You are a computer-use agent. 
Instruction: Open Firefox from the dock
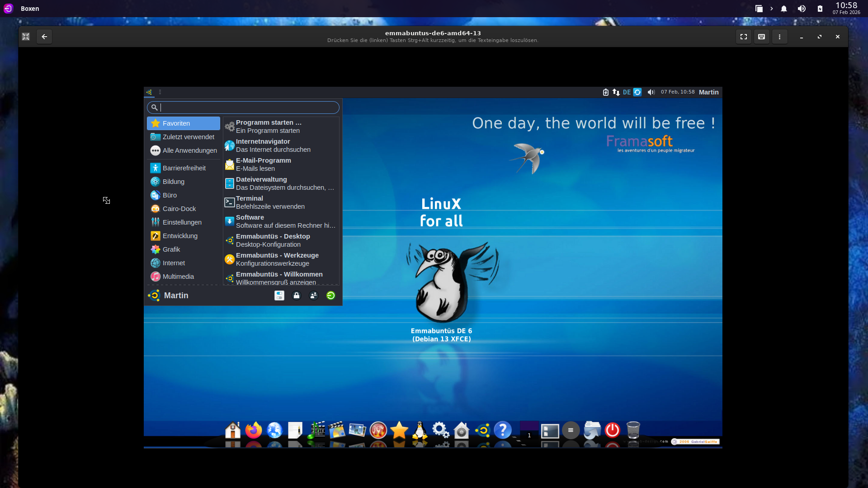pos(253,430)
